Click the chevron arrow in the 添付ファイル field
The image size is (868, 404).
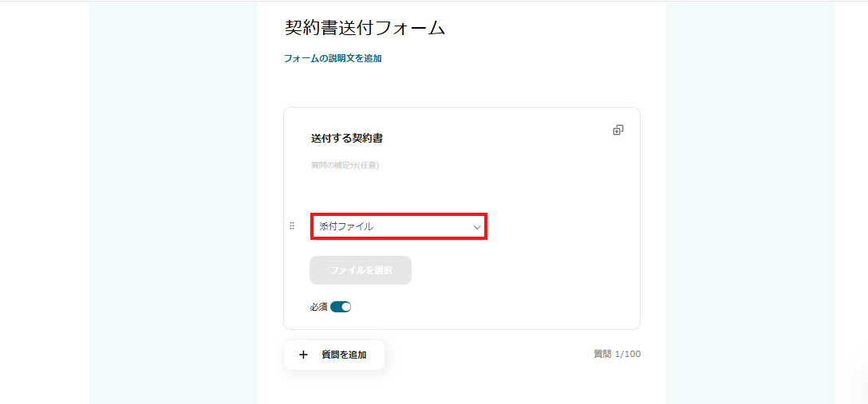point(477,227)
